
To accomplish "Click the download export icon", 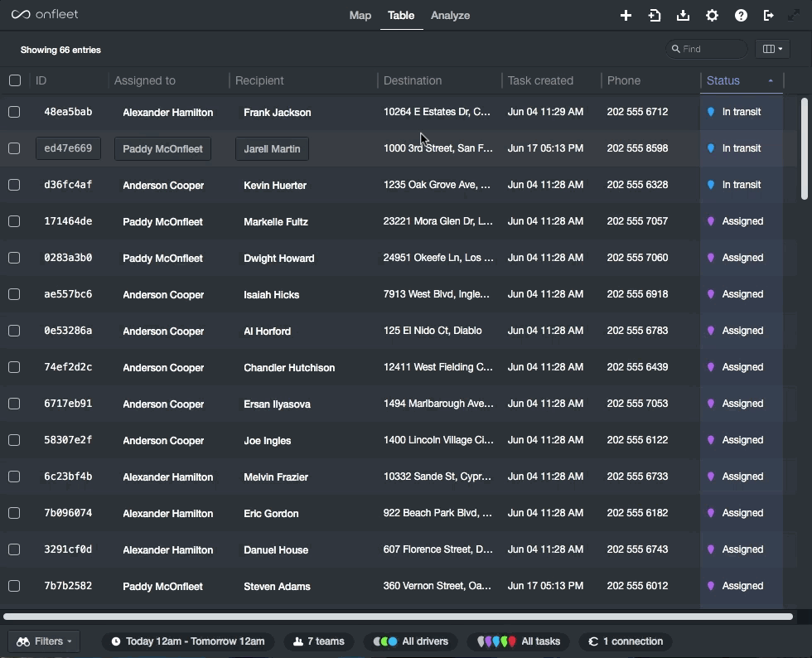I will tap(683, 16).
